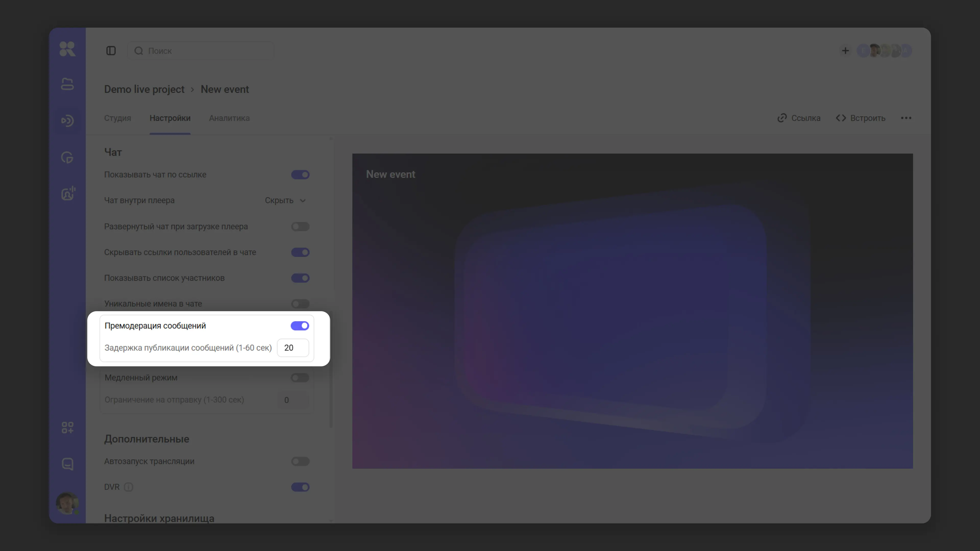Click the message delay input field
Screen dimensions: 980x551
pyautogui.click(x=293, y=347)
